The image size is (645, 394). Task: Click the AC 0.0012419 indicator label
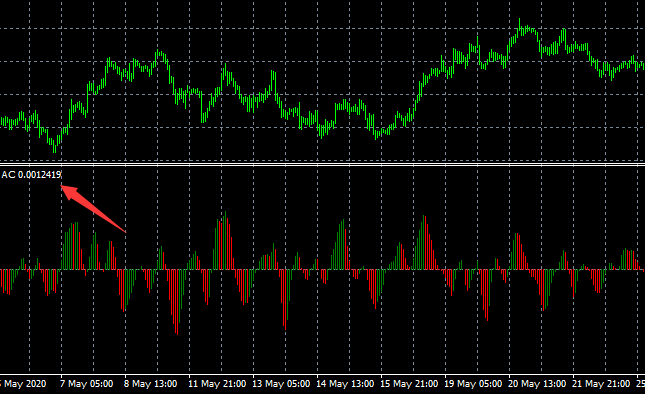click(31, 175)
